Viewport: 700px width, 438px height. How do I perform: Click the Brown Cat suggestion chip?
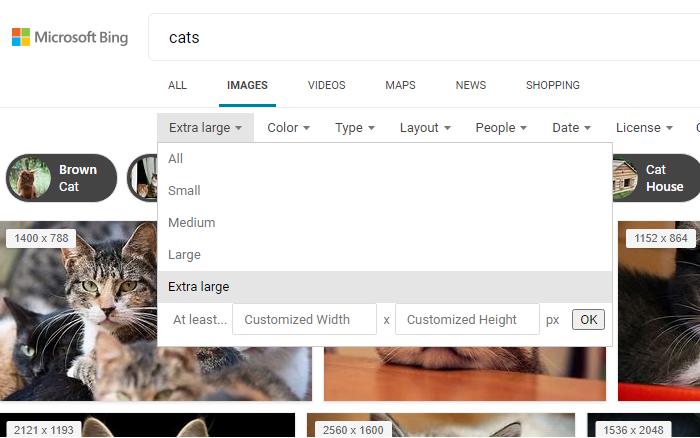[x=62, y=178]
